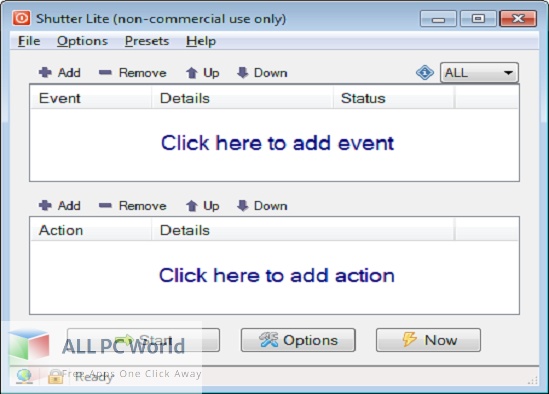549x394 pixels.
Task: Click the Add action plus icon
Action: pos(45,205)
